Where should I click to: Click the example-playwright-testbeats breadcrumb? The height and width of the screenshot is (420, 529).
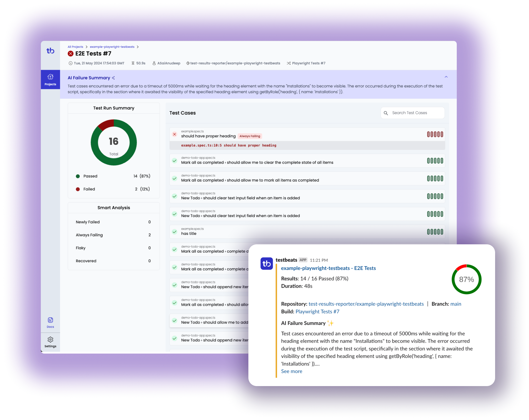click(x=112, y=47)
